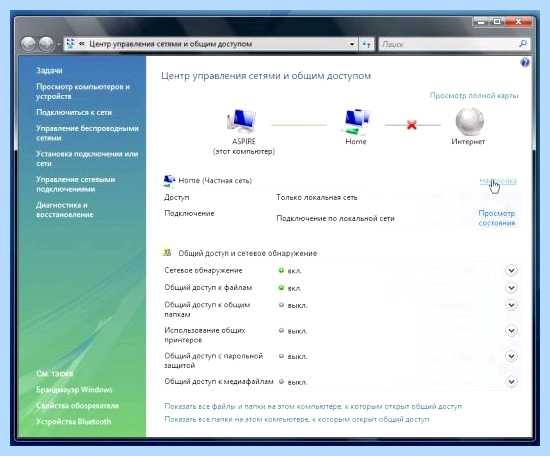Open Брандмауэр Windows link
Screen dimensions: 550x456
(74, 389)
